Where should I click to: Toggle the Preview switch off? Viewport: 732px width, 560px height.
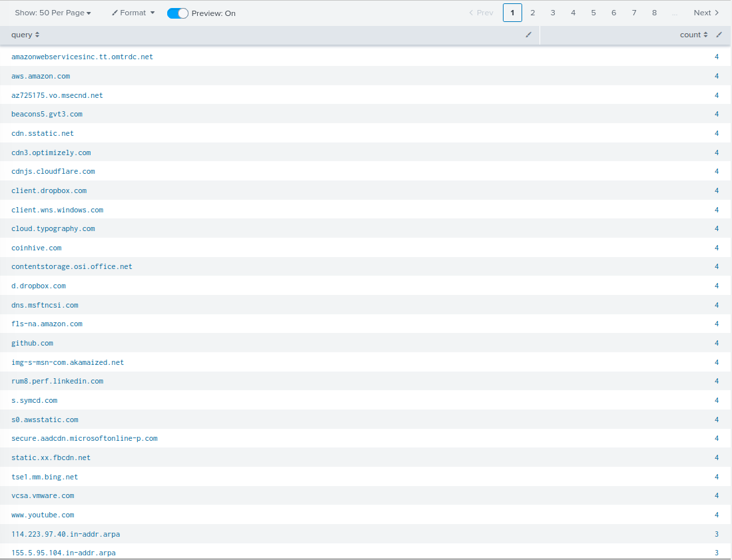[x=177, y=13]
